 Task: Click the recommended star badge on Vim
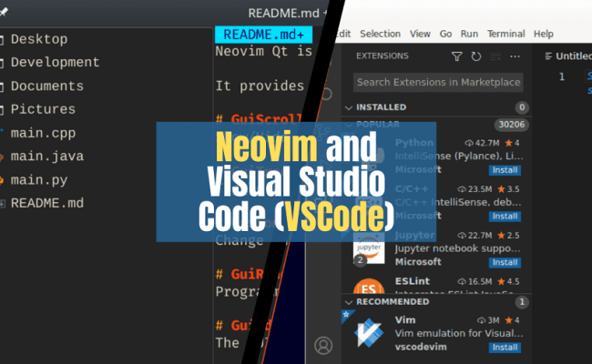tap(346, 314)
